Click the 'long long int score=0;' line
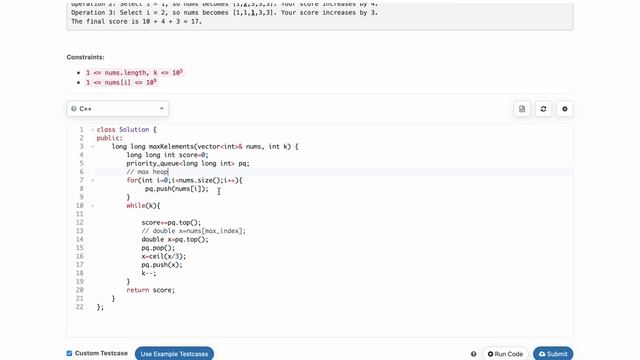 (x=167, y=155)
